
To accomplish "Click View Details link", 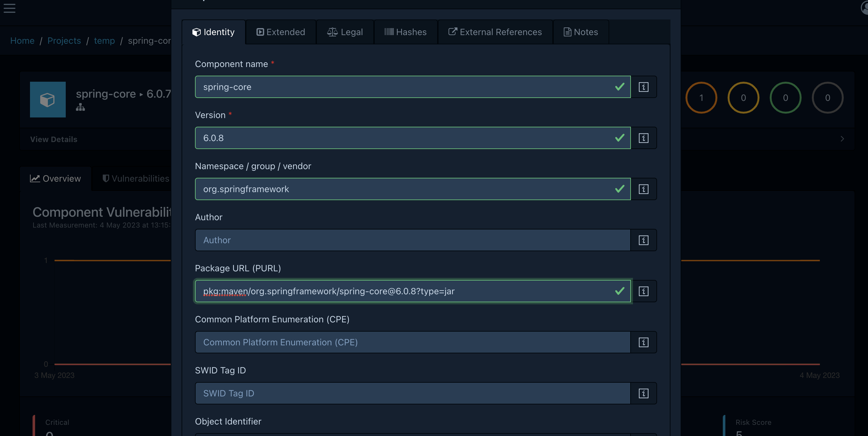I will pos(54,139).
